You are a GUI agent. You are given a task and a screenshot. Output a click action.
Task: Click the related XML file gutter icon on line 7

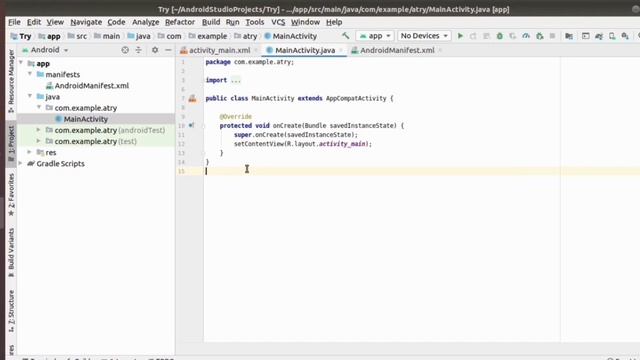coord(192,98)
